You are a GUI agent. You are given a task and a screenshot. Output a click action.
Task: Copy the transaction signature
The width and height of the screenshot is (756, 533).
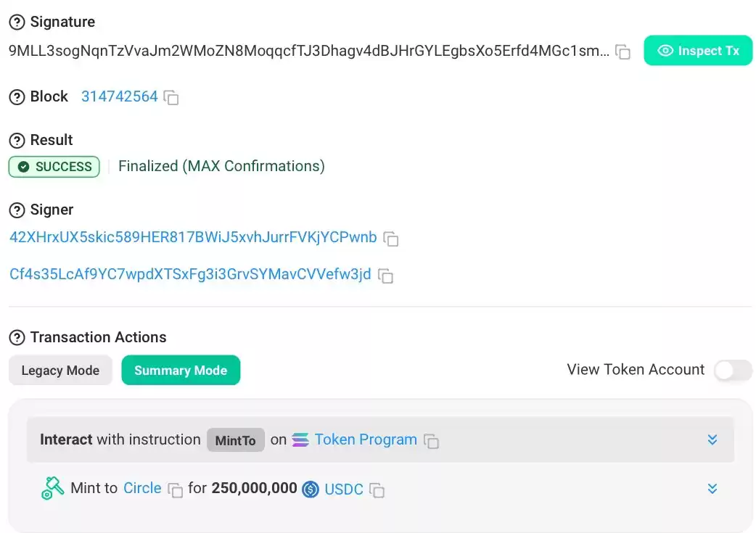[x=623, y=51]
